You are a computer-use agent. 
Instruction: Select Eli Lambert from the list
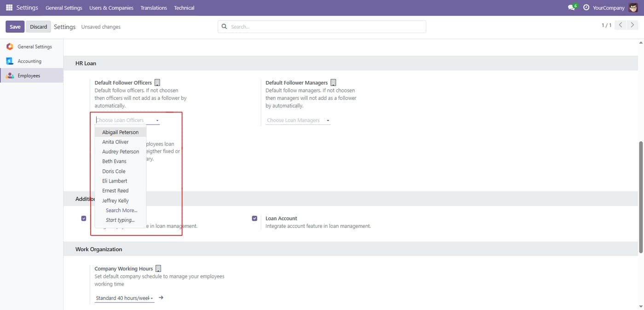(x=121, y=181)
